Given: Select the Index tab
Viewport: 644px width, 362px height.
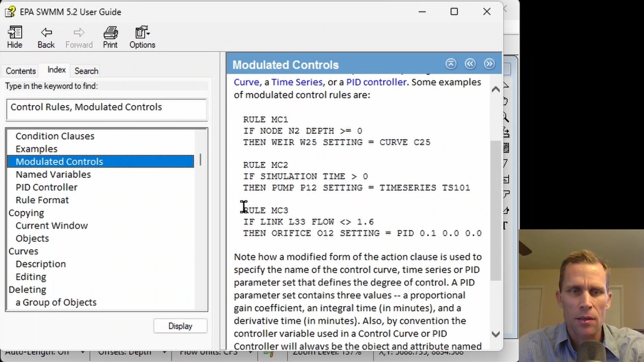Looking at the screenshot, I should click(x=56, y=70).
